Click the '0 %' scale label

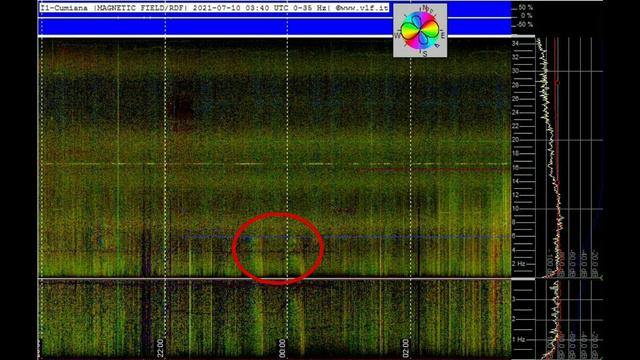pos(527,16)
